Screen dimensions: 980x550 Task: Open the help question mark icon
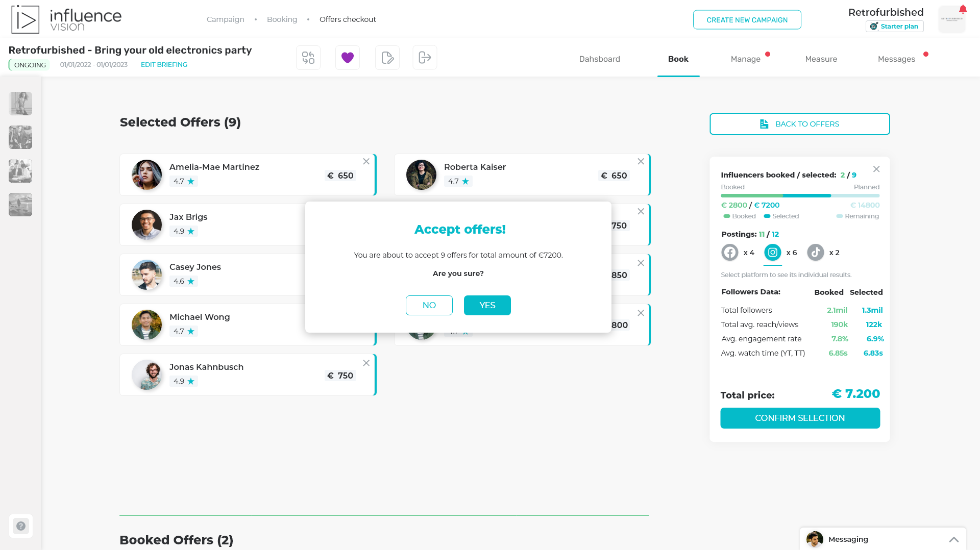(21, 526)
